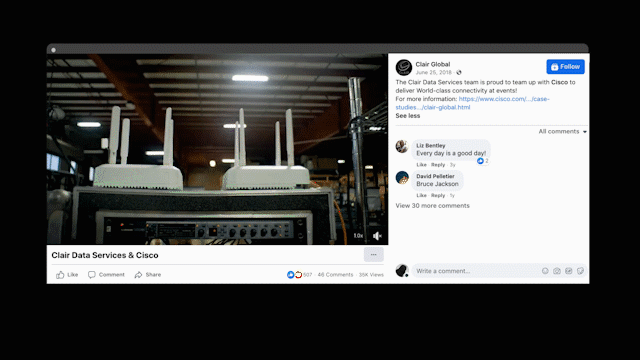Like David Pelletier's comment

click(421, 195)
